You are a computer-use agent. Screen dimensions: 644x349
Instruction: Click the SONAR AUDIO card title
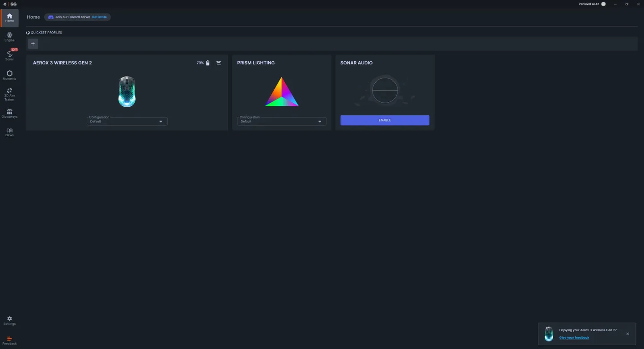(x=356, y=63)
